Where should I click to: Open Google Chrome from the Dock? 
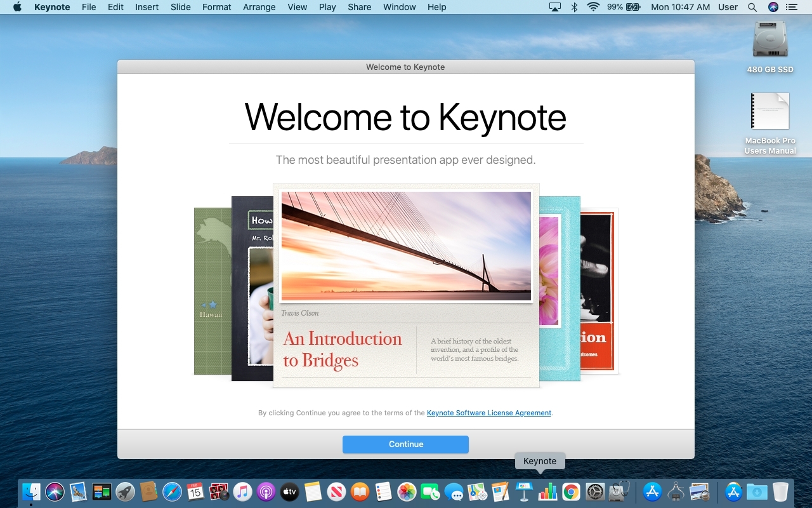pyautogui.click(x=571, y=491)
